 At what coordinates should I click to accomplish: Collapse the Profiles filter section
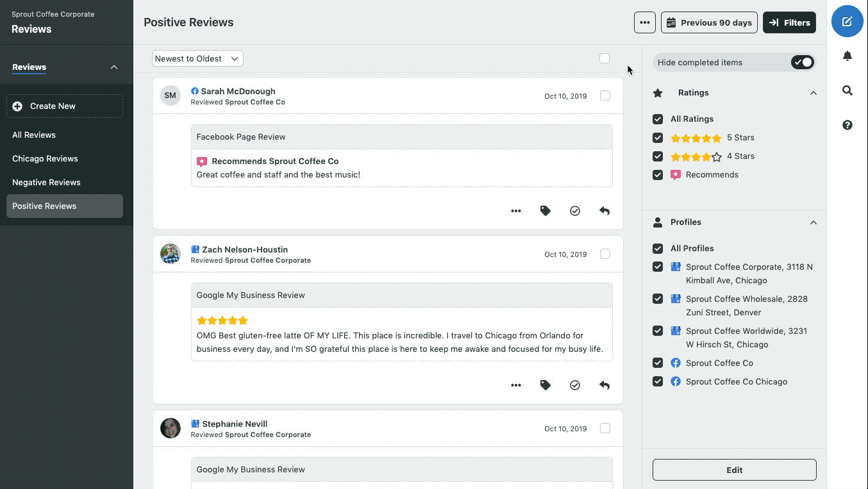pyautogui.click(x=813, y=222)
